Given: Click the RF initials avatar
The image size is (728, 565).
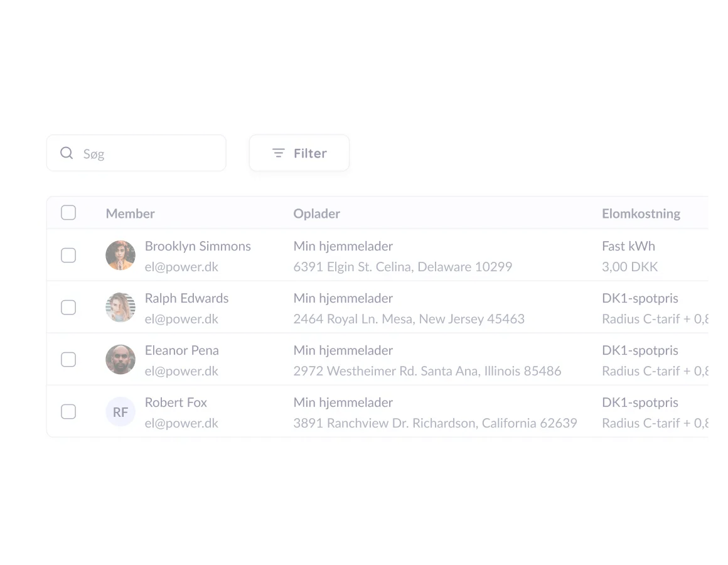Looking at the screenshot, I should [x=120, y=412].
